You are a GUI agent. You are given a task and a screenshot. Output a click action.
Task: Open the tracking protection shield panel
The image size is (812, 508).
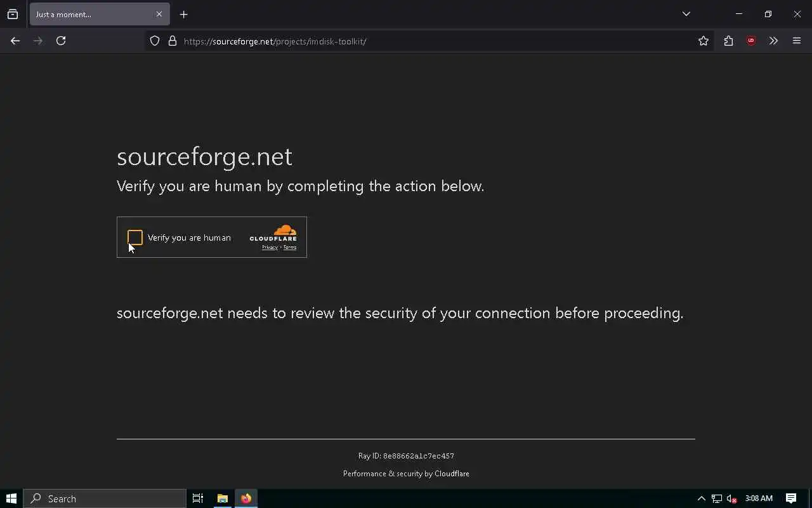tap(155, 41)
